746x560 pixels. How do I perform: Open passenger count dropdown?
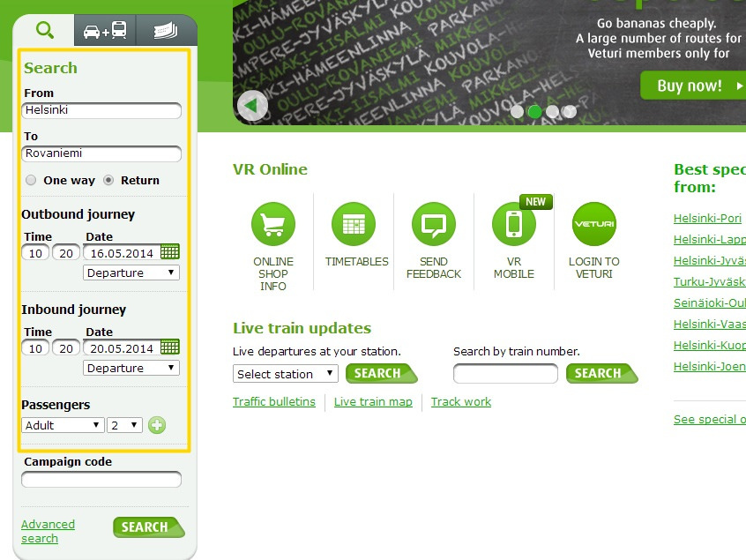click(124, 425)
